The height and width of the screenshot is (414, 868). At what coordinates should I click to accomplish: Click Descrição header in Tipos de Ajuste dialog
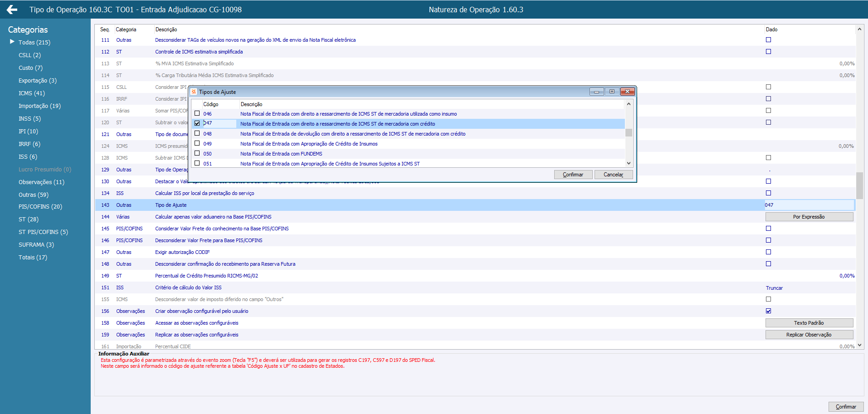(x=252, y=104)
